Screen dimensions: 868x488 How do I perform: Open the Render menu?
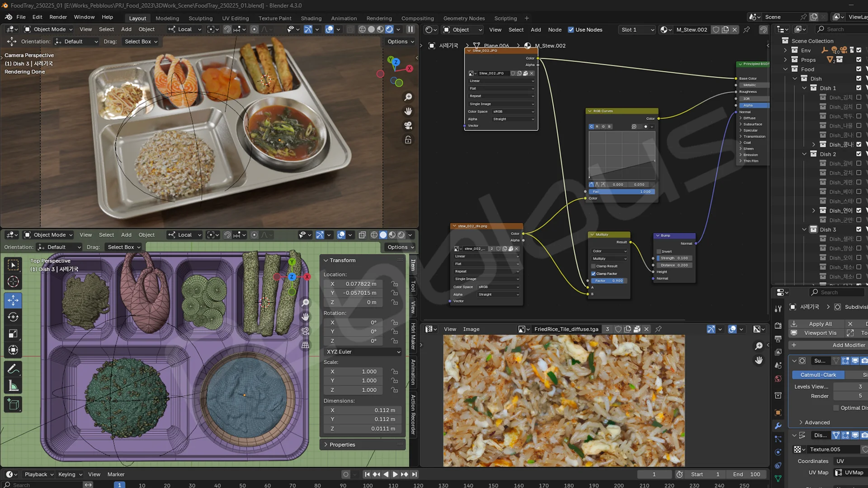[x=58, y=17]
